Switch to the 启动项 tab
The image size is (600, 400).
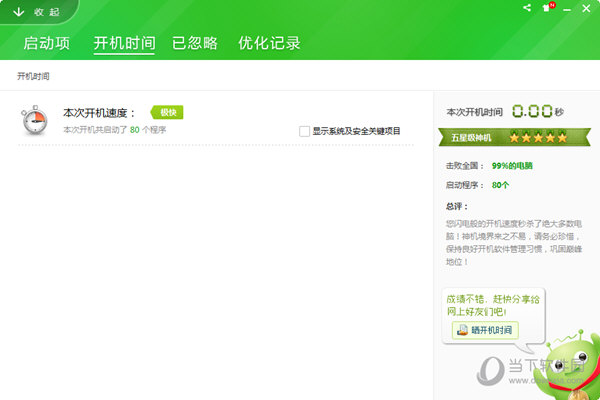point(47,43)
